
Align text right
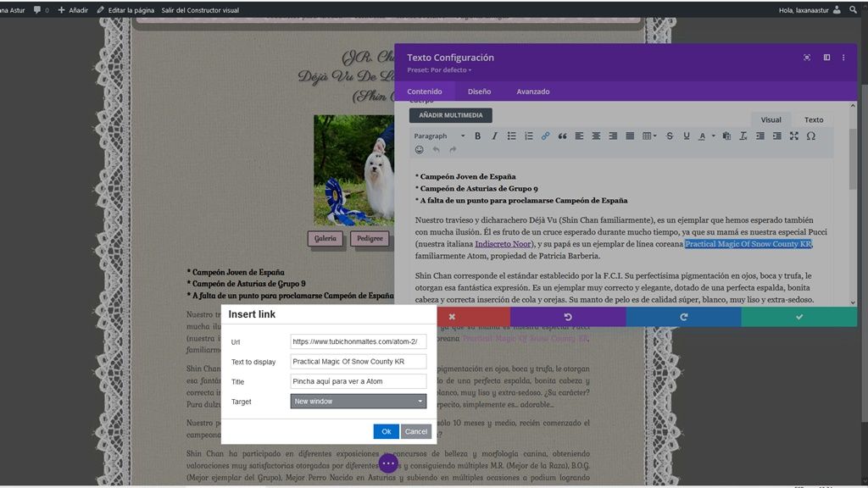[x=613, y=136]
